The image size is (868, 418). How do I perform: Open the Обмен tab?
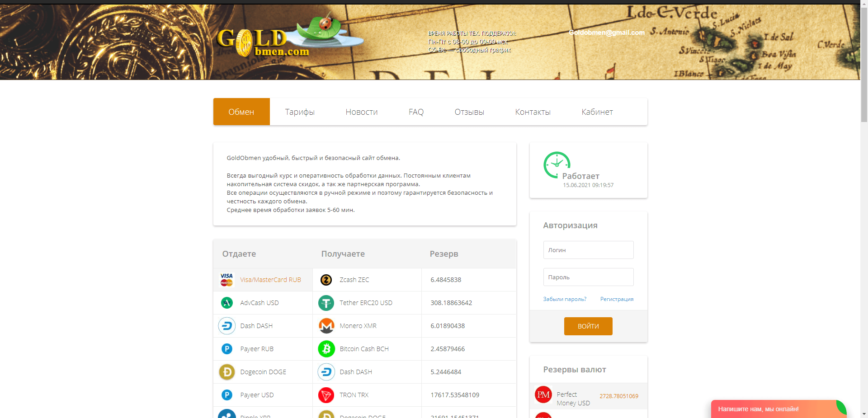(241, 112)
